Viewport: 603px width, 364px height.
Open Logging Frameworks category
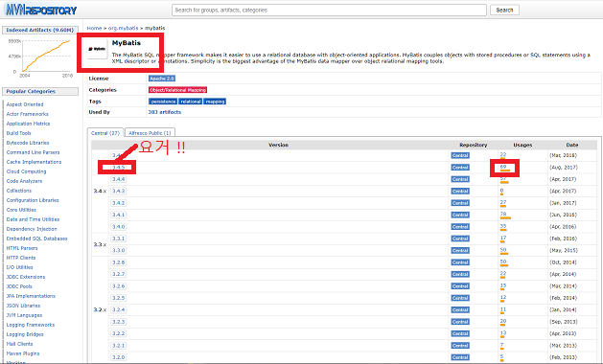pyautogui.click(x=31, y=325)
